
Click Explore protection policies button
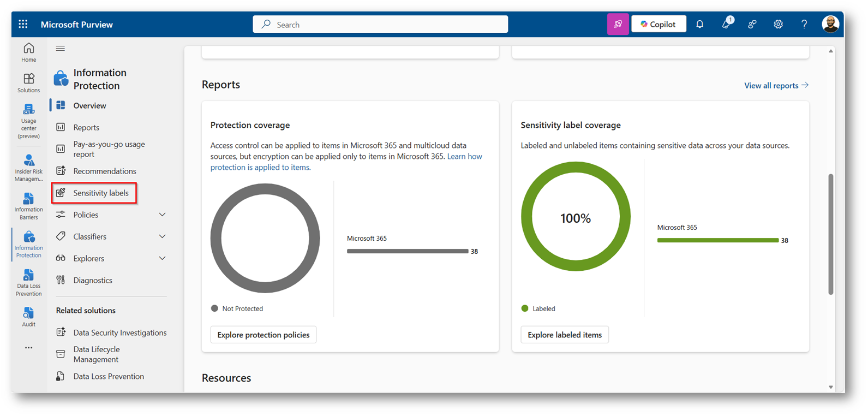tap(263, 335)
